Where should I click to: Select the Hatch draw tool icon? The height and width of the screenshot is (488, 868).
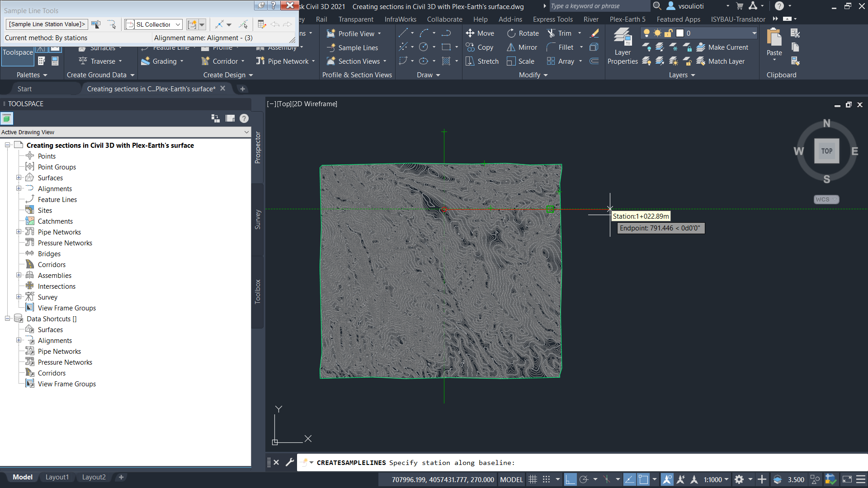(446, 61)
